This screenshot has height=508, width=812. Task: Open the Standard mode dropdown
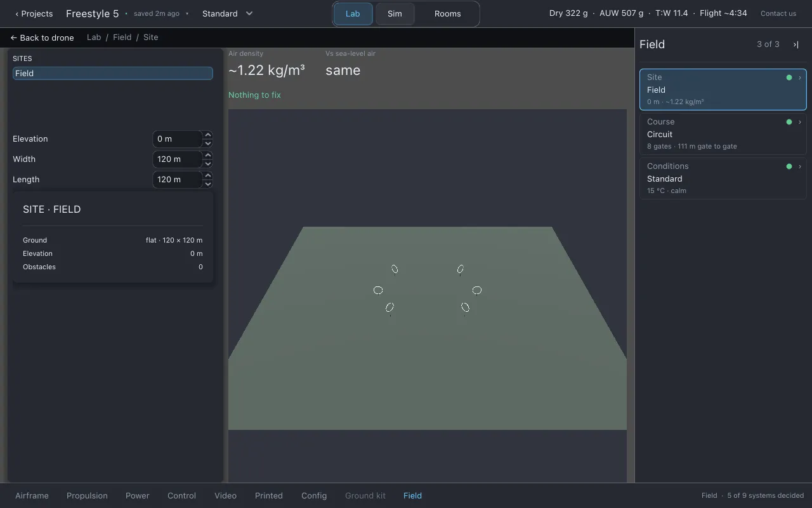tap(228, 13)
